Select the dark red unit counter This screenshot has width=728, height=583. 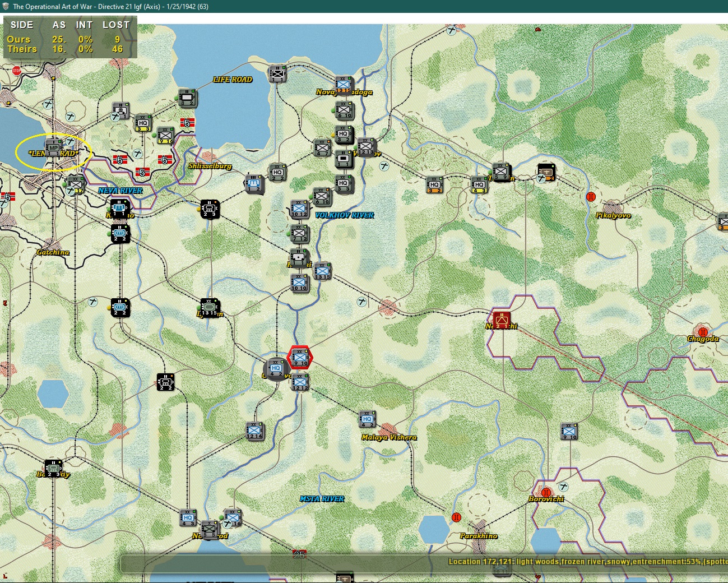point(502,320)
